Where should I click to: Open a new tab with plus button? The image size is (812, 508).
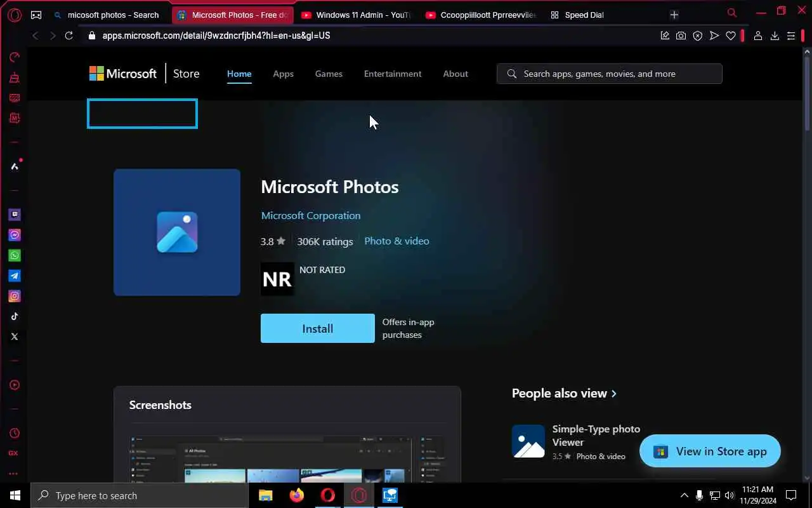click(x=674, y=15)
